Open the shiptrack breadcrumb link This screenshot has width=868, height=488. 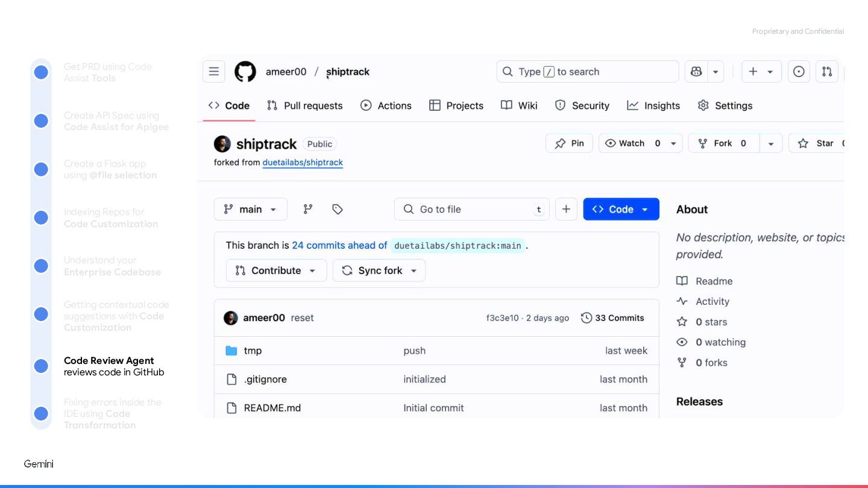(348, 72)
